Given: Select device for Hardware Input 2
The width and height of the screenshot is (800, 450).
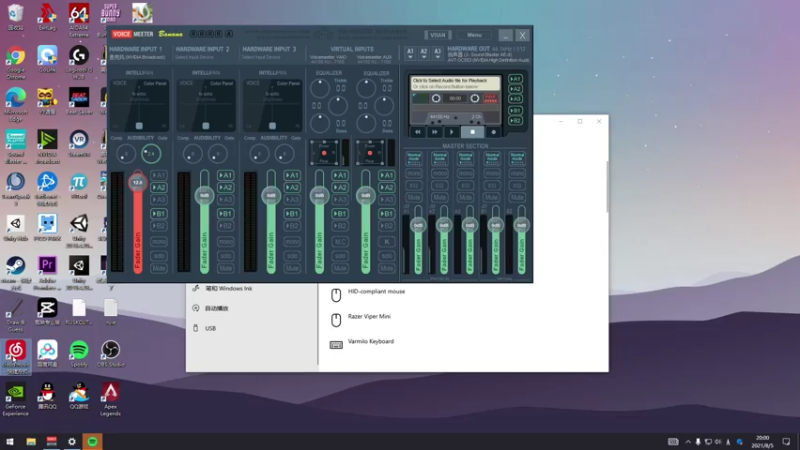Looking at the screenshot, I should [x=194, y=58].
